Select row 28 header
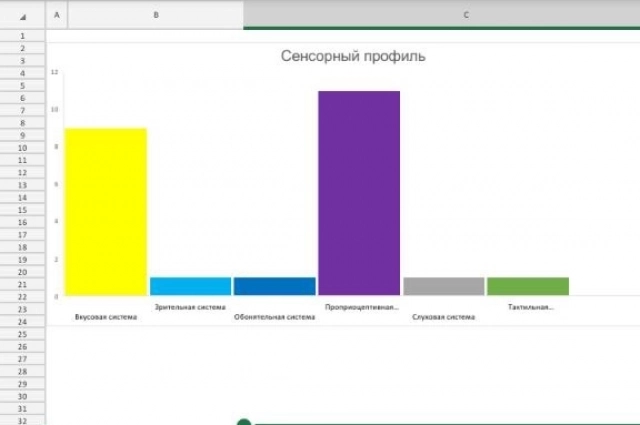Image resolution: width=640 pixels, height=425 pixels. pyautogui.click(x=22, y=372)
